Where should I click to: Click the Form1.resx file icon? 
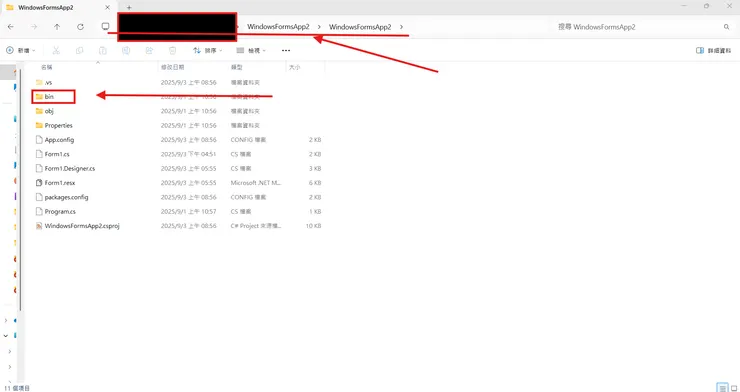pyautogui.click(x=39, y=183)
